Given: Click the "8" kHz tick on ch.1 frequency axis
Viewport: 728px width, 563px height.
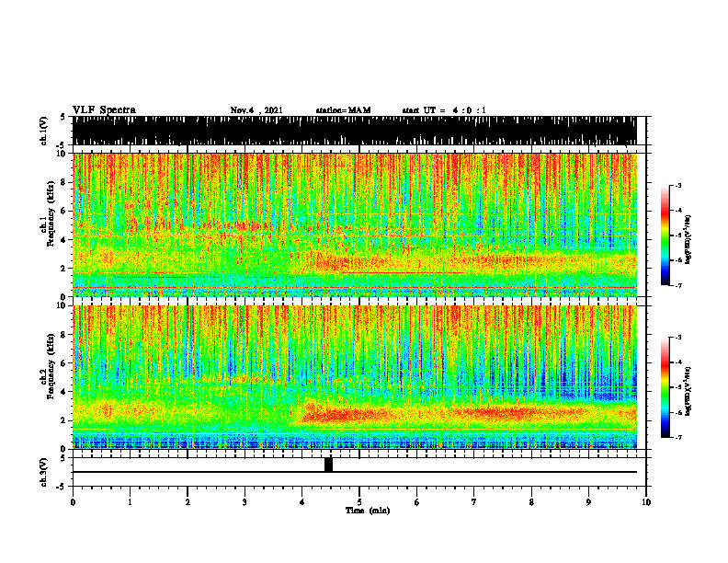Looking at the screenshot, I should pos(63,182).
